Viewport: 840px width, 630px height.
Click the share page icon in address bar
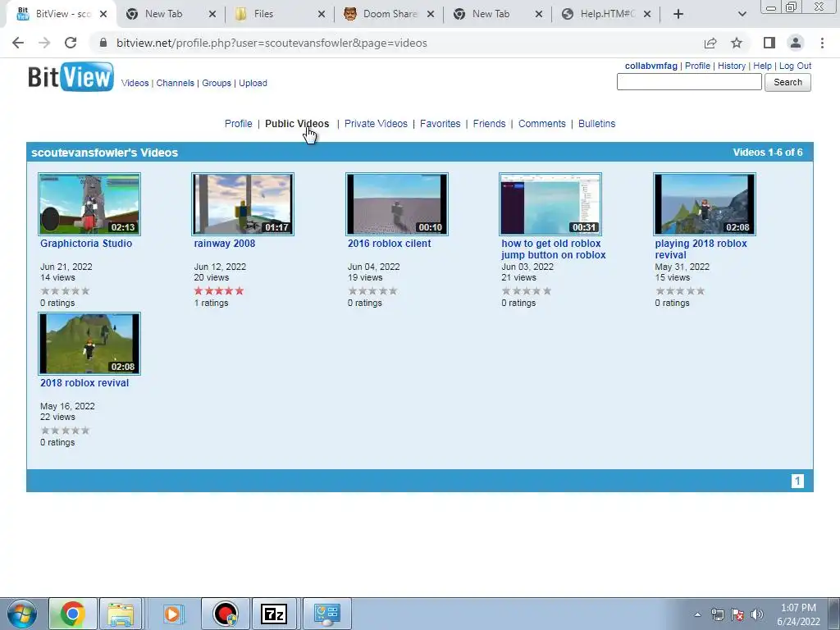pyautogui.click(x=710, y=43)
